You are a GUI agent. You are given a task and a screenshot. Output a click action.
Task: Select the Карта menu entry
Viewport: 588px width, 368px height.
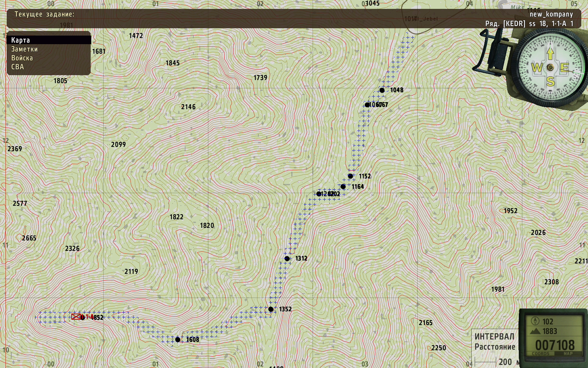point(49,40)
